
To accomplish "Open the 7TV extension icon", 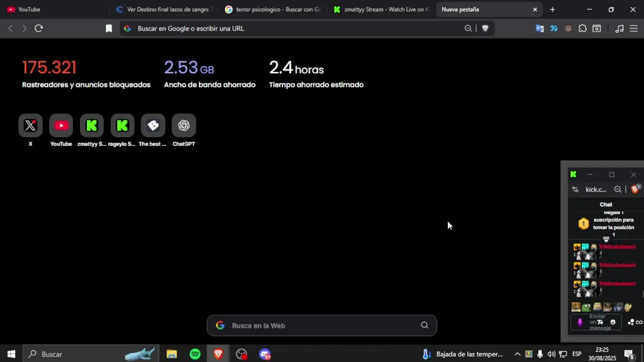I will (554, 29).
